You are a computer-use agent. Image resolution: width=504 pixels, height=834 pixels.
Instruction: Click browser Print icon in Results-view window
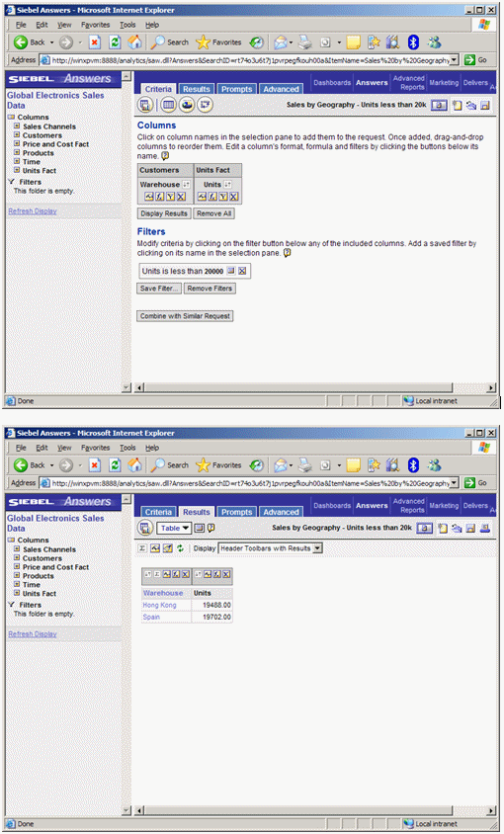(305, 464)
